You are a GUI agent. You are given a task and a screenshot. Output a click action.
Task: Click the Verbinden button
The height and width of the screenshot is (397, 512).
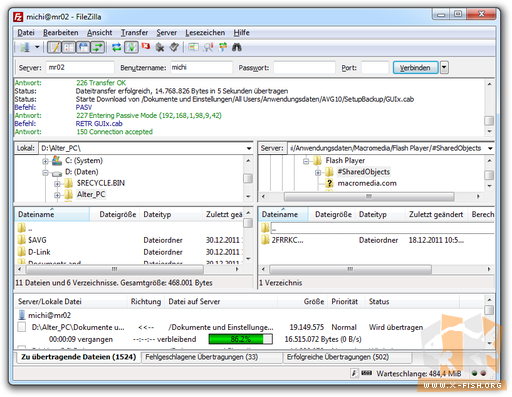click(415, 68)
